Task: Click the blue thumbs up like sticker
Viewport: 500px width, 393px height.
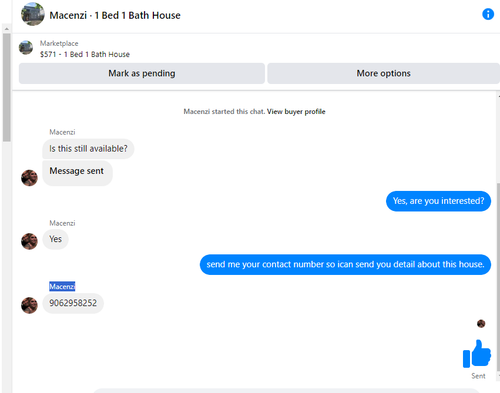Action: 477,354
